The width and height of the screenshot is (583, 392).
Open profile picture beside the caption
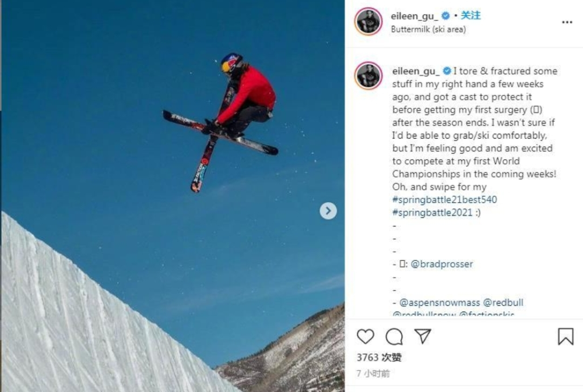368,76
